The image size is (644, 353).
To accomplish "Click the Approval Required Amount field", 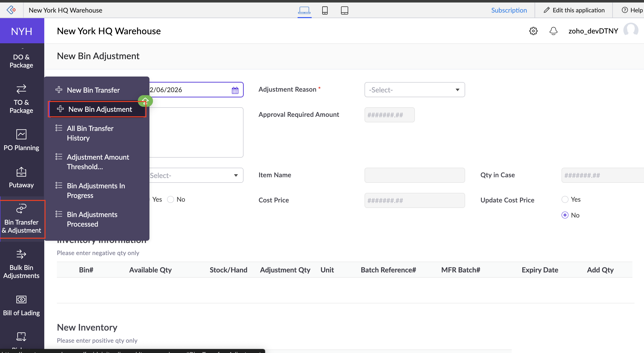I will (389, 115).
